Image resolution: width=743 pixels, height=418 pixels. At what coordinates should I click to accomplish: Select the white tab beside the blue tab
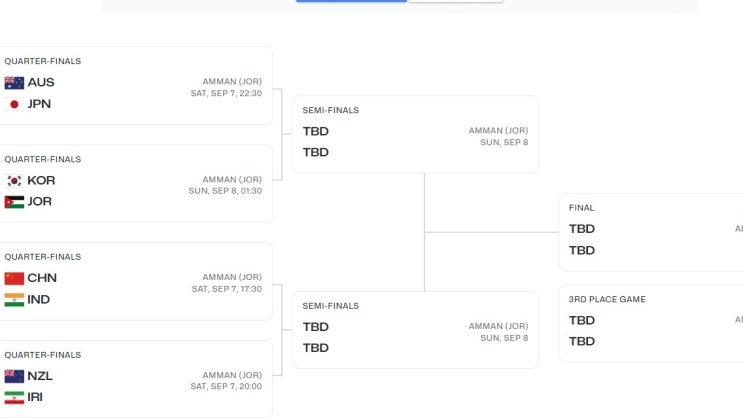(x=455, y=1)
